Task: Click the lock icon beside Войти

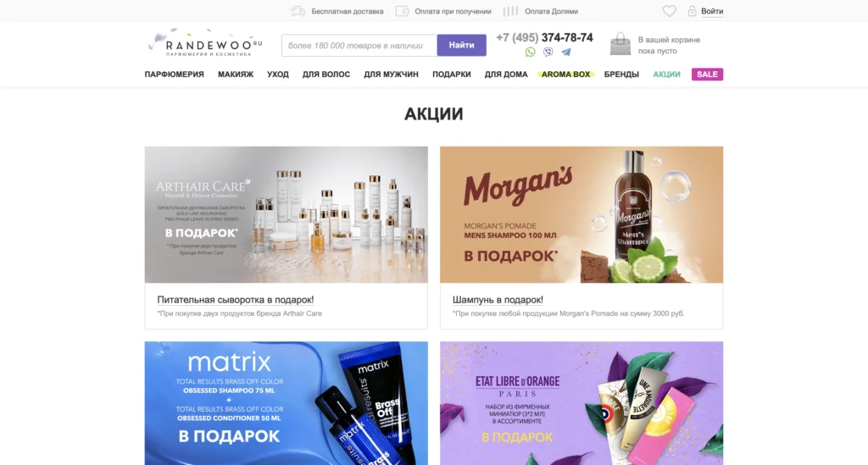Action: click(692, 11)
